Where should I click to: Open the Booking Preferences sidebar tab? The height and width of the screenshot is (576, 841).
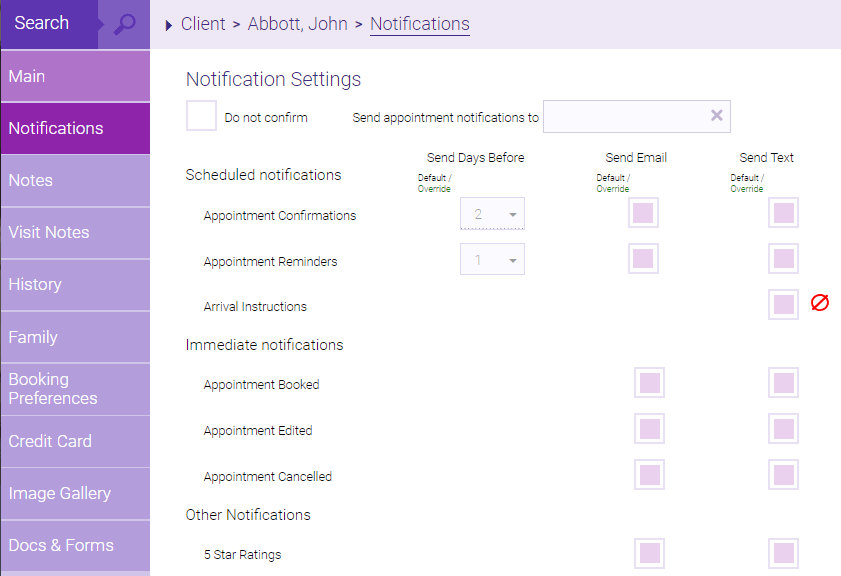[x=76, y=389]
